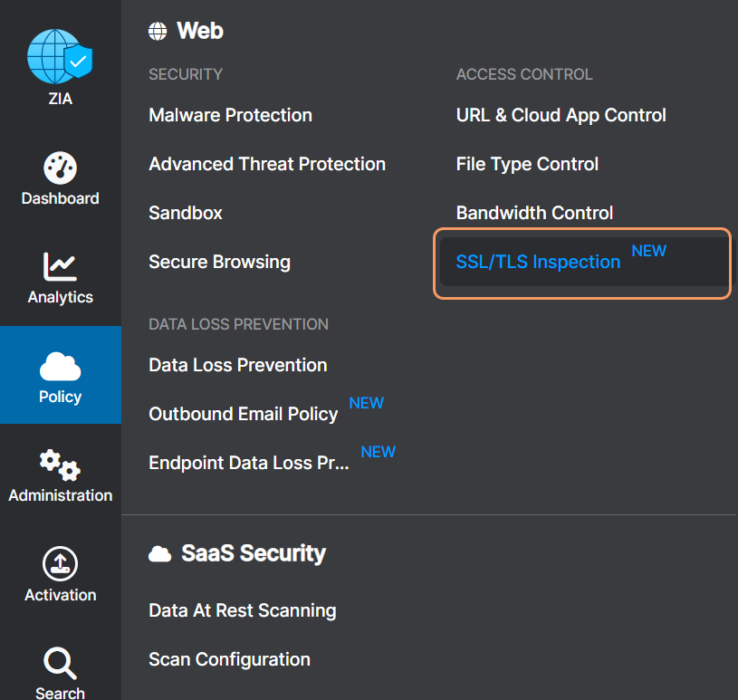738x700 pixels.
Task: Click the ZIA globe shield logo
Action: (60, 57)
